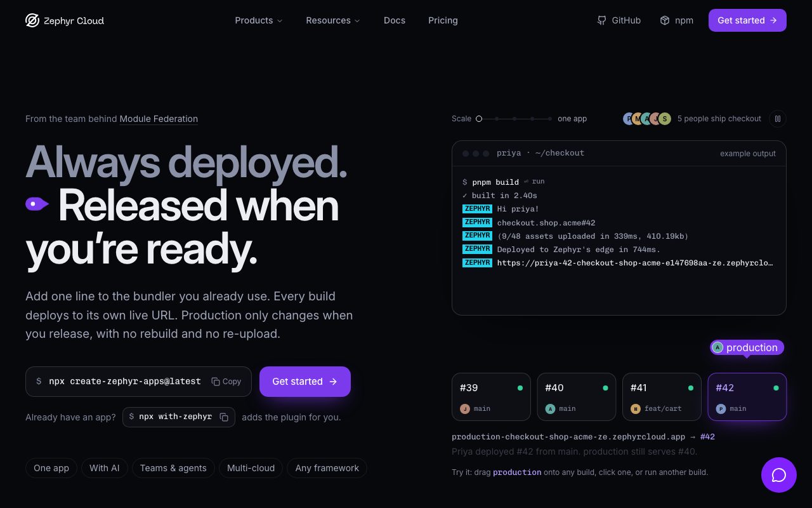Viewport: 812px width, 508px height.
Task: Expand the Resources menu
Action: [333, 20]
